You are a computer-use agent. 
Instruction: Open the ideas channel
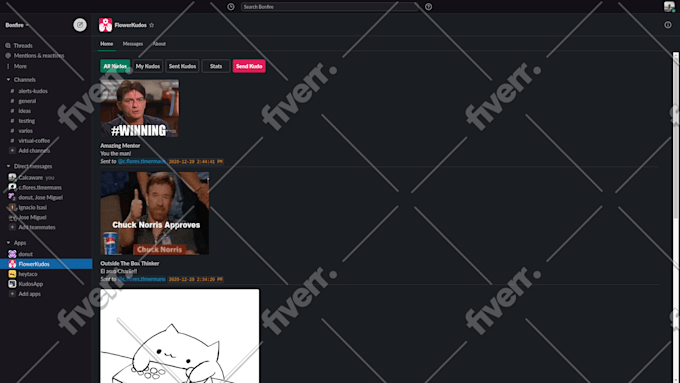coord(24,111)
